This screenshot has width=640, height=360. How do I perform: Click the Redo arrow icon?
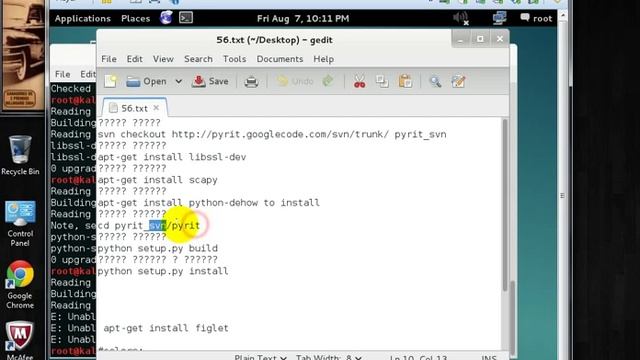[x=328, y=81]
